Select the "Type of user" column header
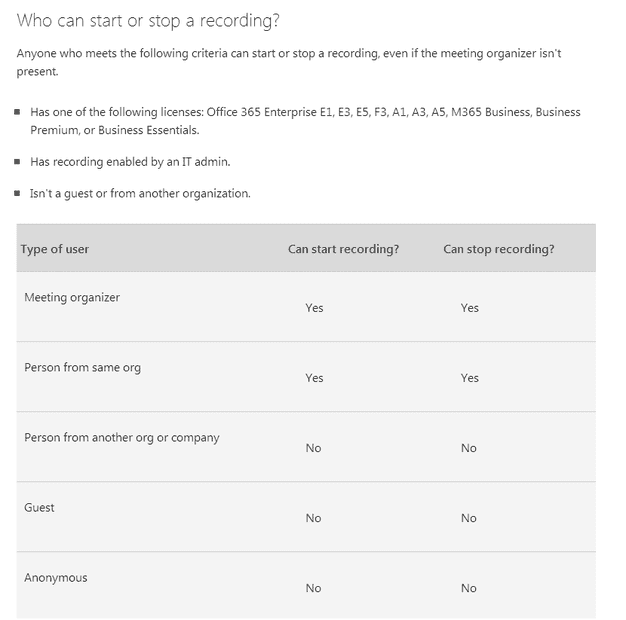 (55, 249)
